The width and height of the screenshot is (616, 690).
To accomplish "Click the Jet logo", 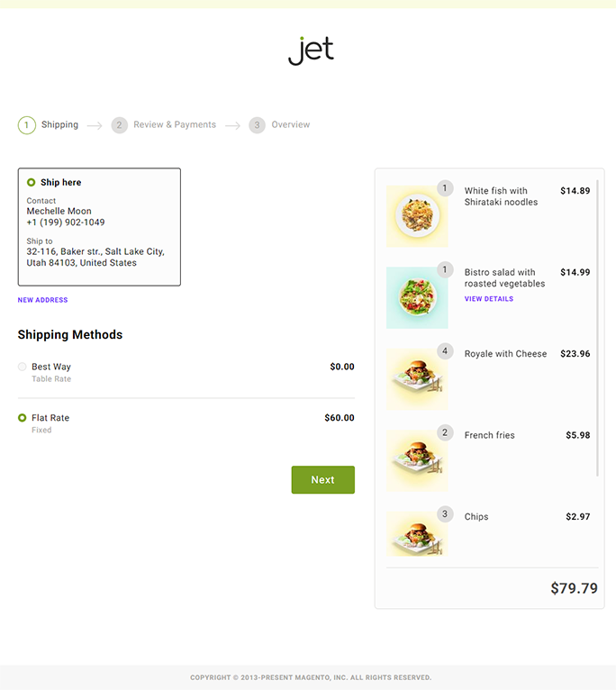I will 311,50.
